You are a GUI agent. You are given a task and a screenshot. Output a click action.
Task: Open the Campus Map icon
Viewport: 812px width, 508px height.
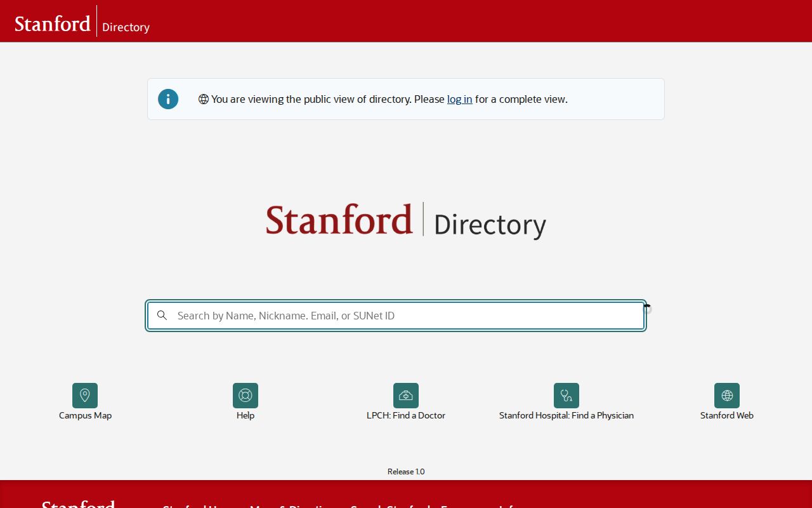click(x=85, y=396)
